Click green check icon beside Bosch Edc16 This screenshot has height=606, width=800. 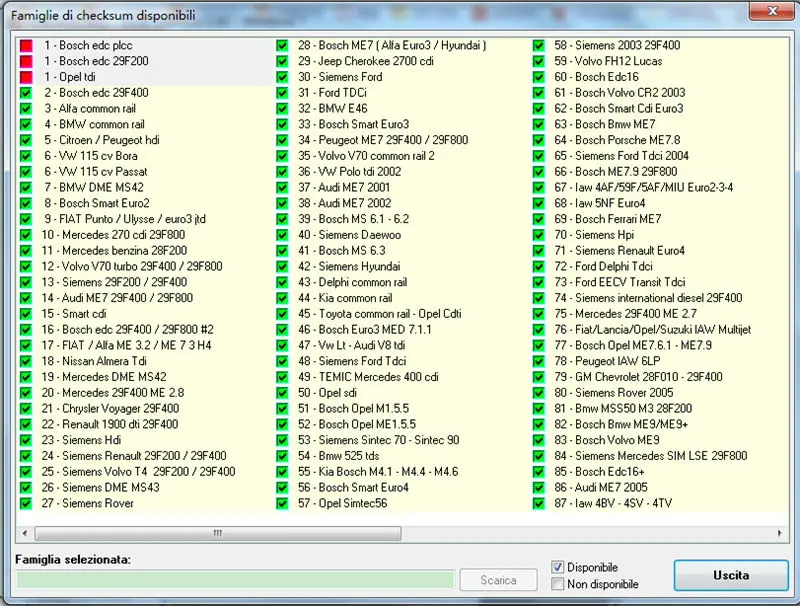pos(539,78)
